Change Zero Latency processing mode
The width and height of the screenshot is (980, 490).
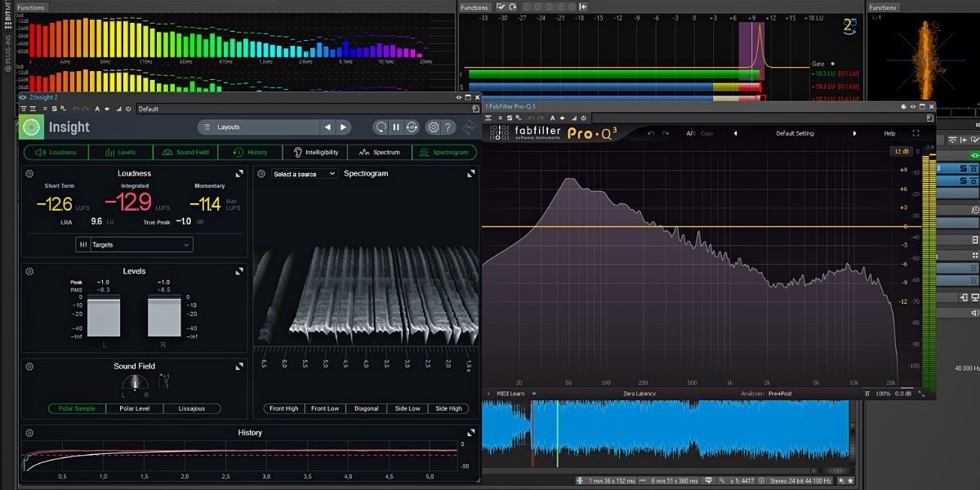(639, 394)
